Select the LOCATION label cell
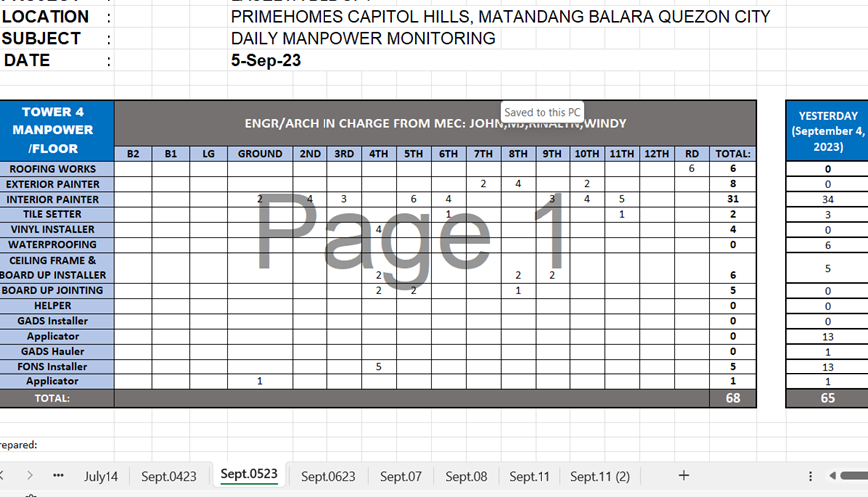The height and width of the screenshot is (497, 868). click(x=45, y=17)
